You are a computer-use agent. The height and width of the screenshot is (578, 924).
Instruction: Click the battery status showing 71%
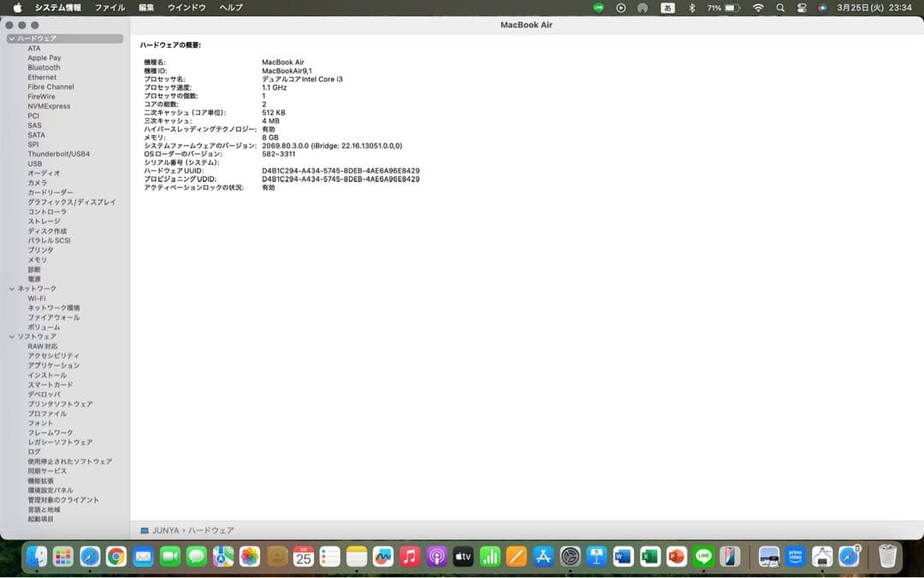(x=724, y=7)
